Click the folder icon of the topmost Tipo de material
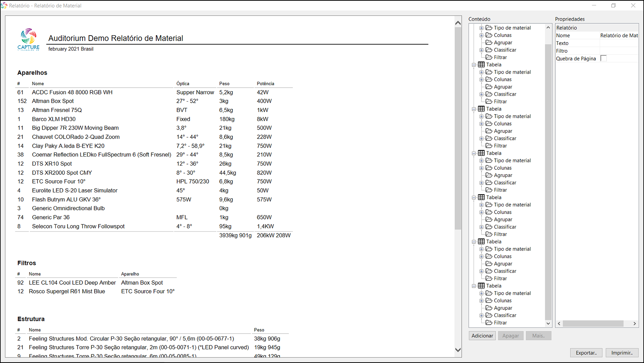Screen dimensions: 644x363 point(489,28)
